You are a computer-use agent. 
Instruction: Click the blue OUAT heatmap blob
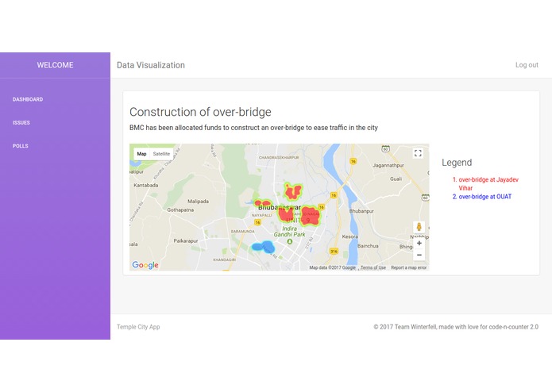click(x=264, y=247)
